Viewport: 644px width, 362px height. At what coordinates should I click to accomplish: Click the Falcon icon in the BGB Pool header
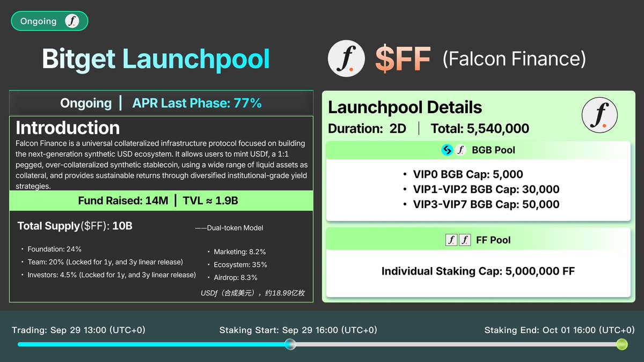pyautogui.click(x=460, y=150)
